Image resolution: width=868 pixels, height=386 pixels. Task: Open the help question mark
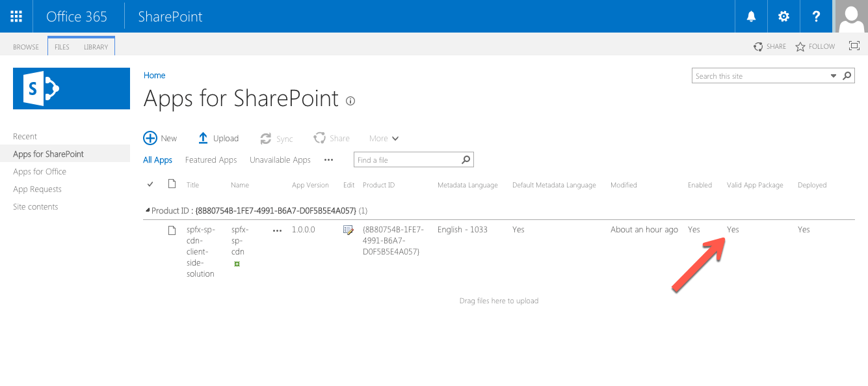point(817,16)
